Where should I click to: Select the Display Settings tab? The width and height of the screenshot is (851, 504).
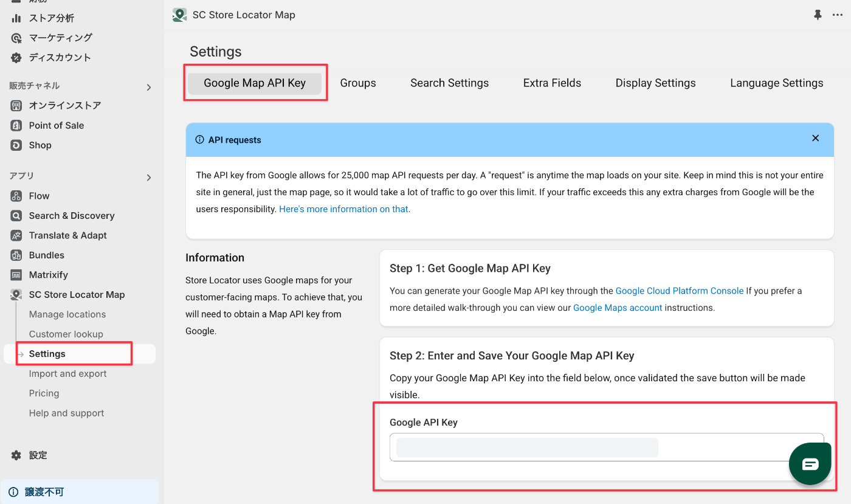655,83
